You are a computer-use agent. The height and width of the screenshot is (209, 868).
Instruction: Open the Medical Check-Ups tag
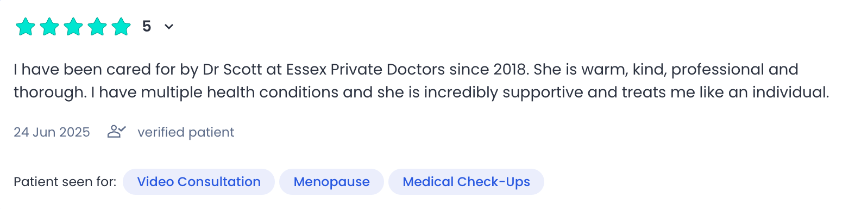coord(466,182)
